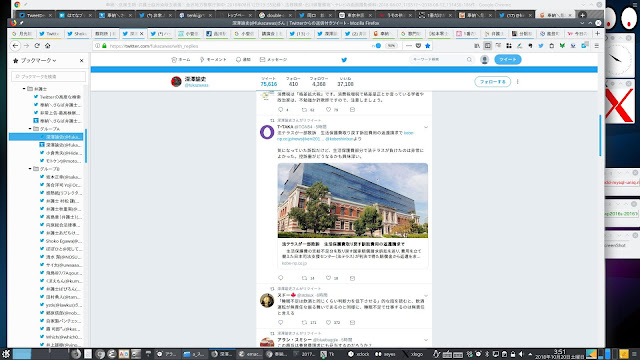Like the スドー tweet with 372 likes

point(328,322)
